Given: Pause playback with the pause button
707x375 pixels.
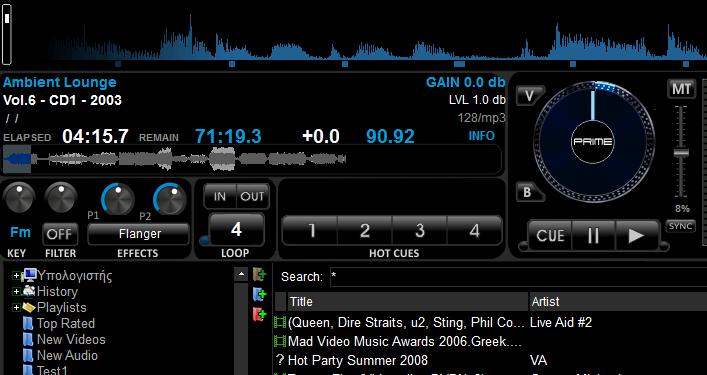Looking at the screenshot, I should (x=593, y=235).
